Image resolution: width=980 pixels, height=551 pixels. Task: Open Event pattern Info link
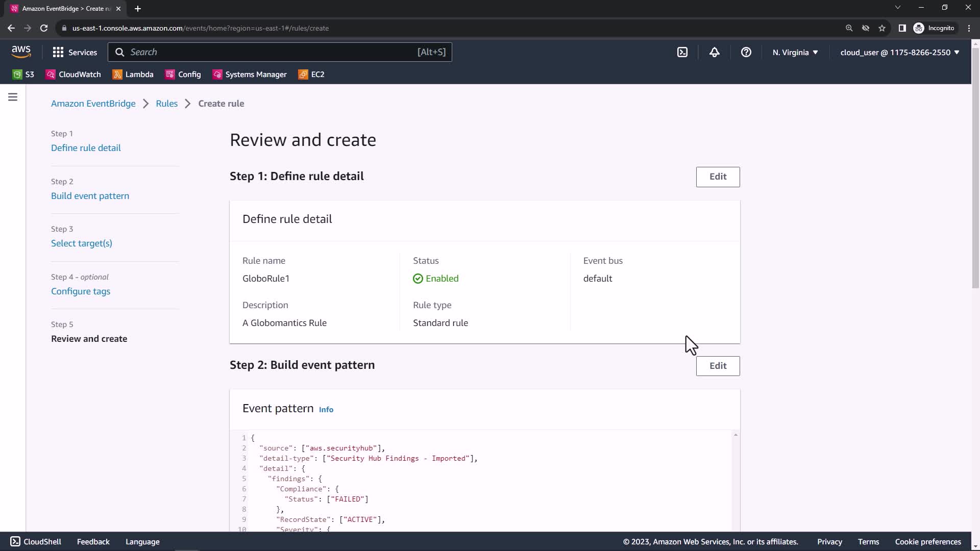click(326, 410)
